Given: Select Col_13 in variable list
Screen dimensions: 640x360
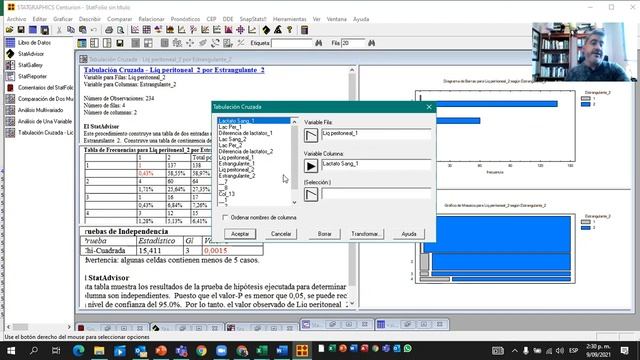Looking at the screenshot, I should [227, 194].
